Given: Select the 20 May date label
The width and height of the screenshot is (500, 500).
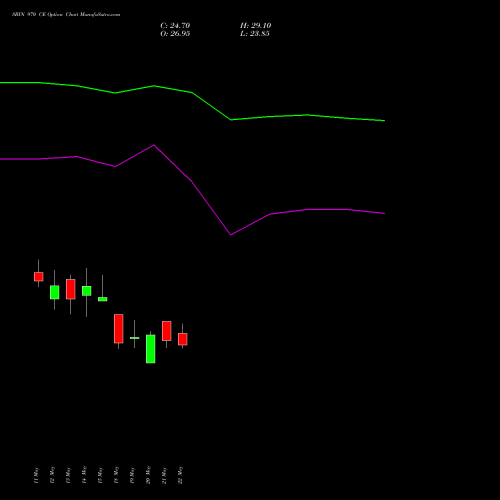Looking at the screenshot, I should (148, 475).
